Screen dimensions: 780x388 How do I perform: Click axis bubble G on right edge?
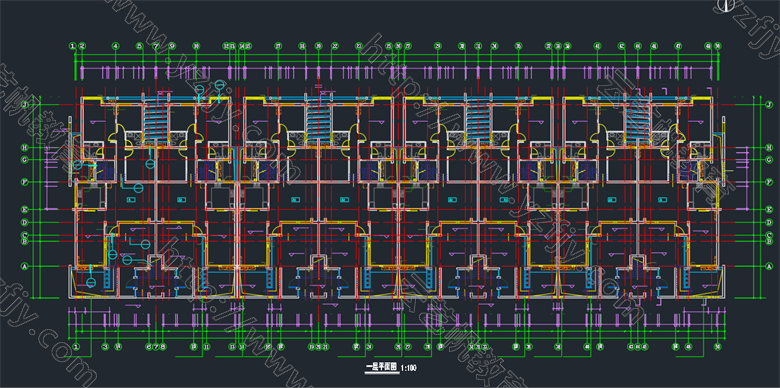[769, 160]
